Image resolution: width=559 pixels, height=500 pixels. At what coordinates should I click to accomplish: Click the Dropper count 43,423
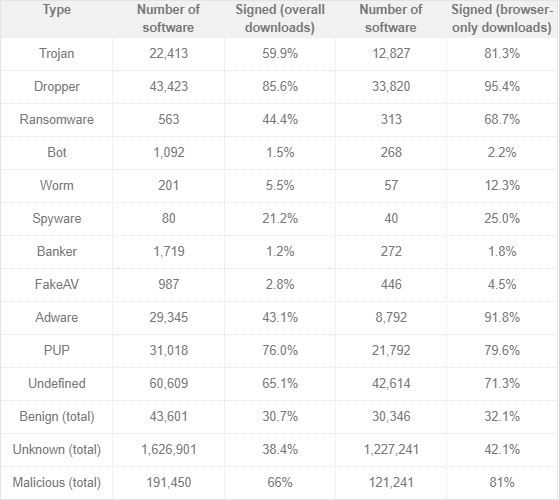click(169, 87)
